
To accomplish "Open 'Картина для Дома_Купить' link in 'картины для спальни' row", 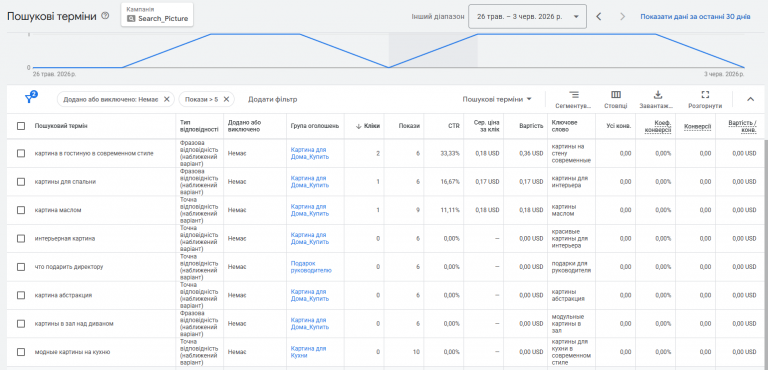I will [x=310, y=182].
